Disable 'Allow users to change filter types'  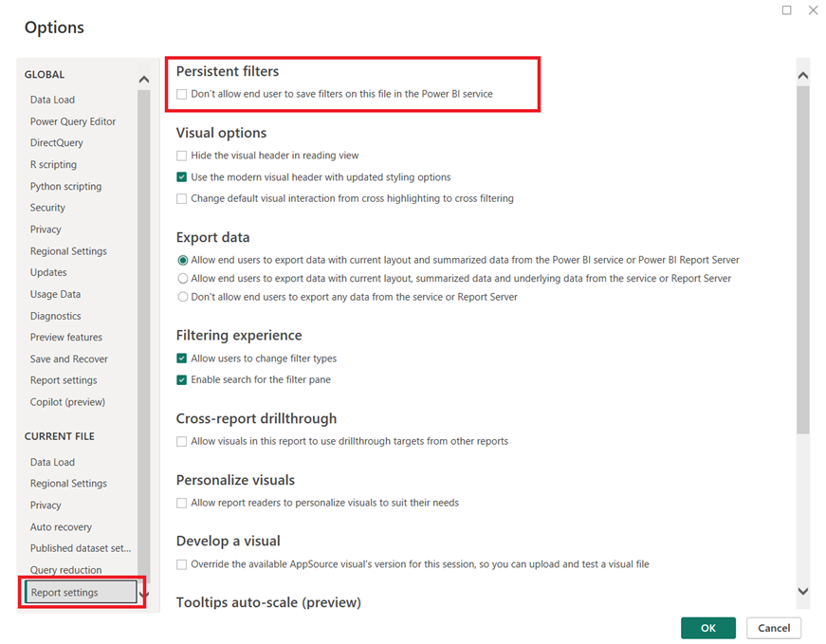click(x=181, y=360)
